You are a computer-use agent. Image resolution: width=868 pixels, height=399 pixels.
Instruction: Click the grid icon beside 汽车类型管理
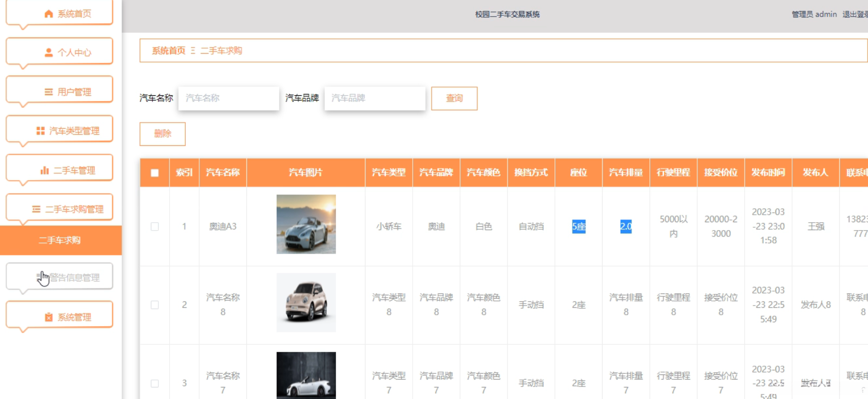click(40, 131)
